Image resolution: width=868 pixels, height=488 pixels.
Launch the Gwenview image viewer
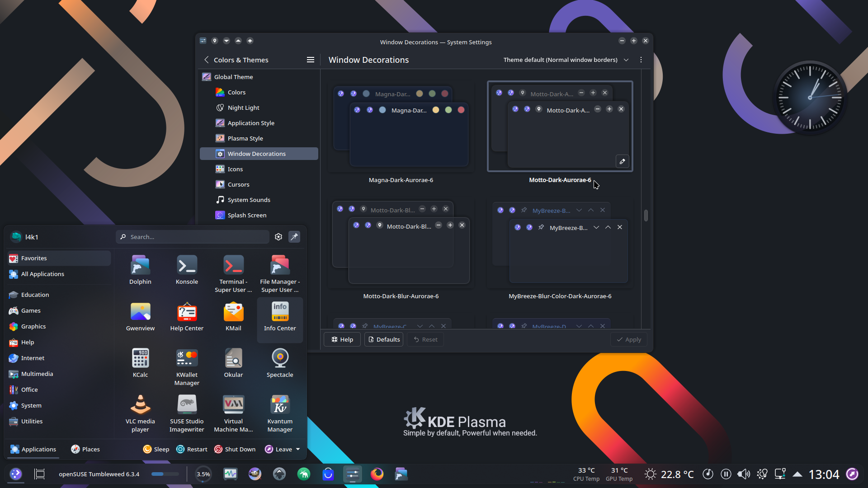coord(140,317)
